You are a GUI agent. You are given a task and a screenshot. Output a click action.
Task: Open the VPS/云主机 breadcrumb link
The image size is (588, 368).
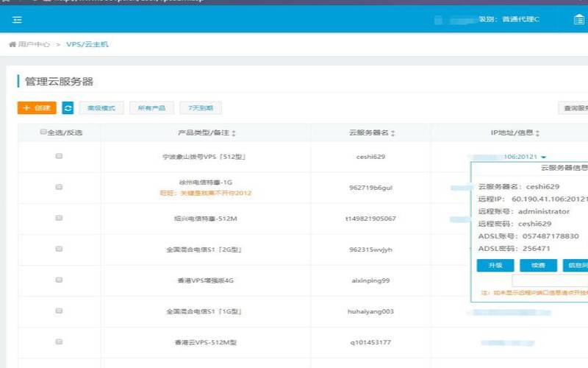(87, 44)
